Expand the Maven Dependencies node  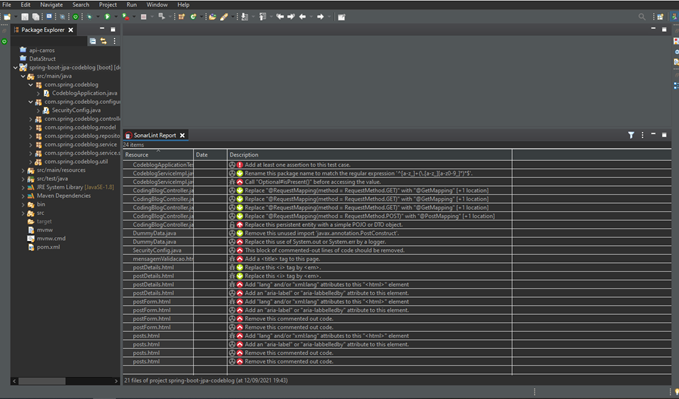pyautogui.click(x=23, y=196)
